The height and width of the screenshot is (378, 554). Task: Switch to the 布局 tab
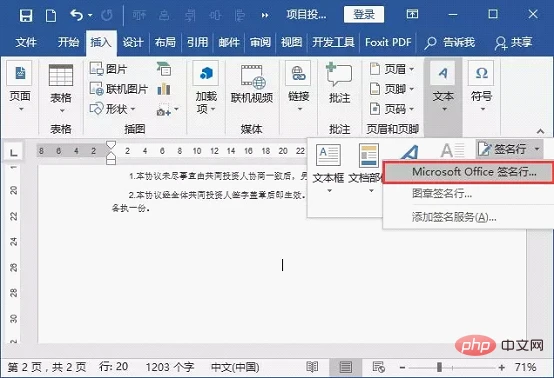tap(165, 42)
